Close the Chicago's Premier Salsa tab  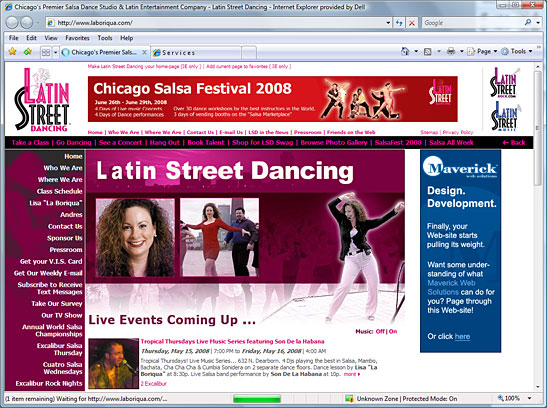coord(144,52)
